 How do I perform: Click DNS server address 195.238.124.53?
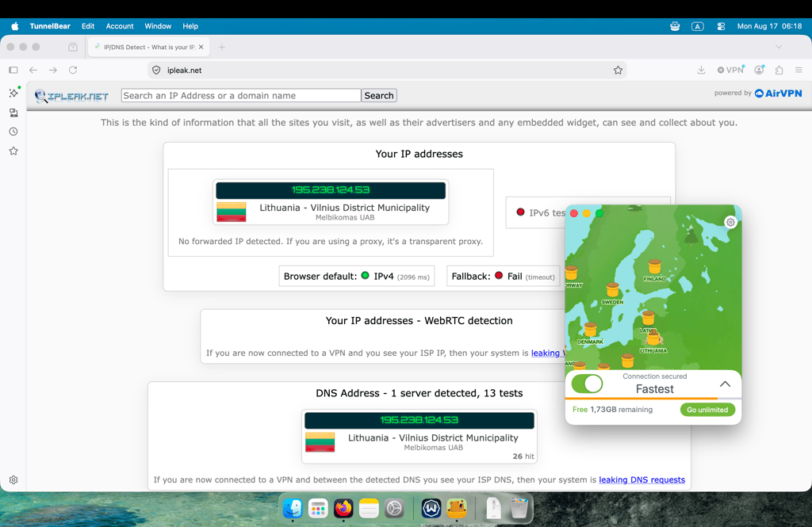419,420
